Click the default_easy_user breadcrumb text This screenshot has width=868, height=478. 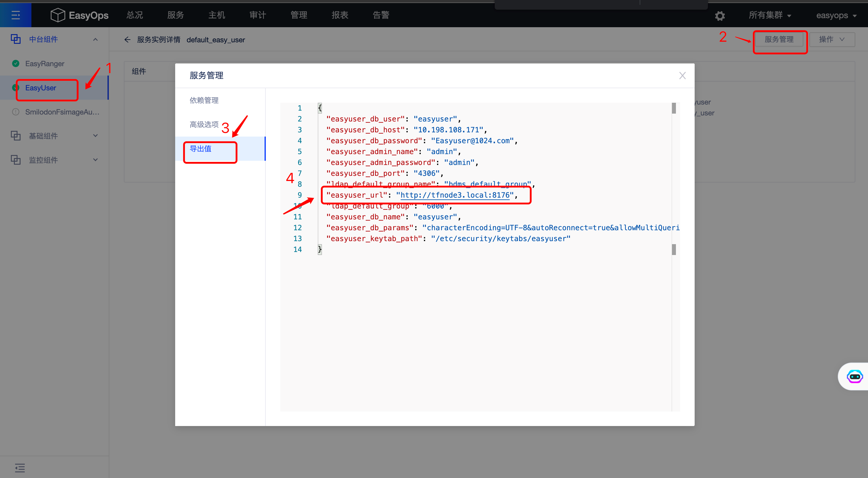[x=216, y=40]
